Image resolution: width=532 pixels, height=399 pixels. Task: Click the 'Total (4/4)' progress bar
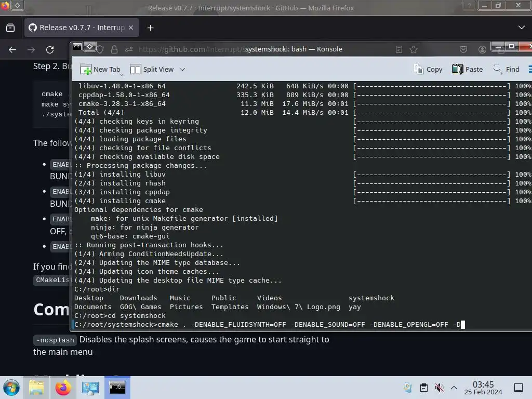pyautogui.click(x=432, y=113)
